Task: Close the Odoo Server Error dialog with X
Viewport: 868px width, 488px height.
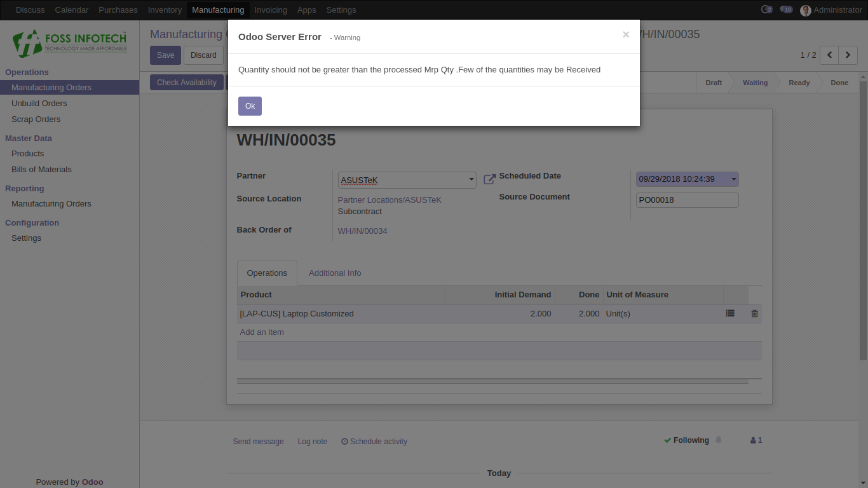Action: (626, 34)
